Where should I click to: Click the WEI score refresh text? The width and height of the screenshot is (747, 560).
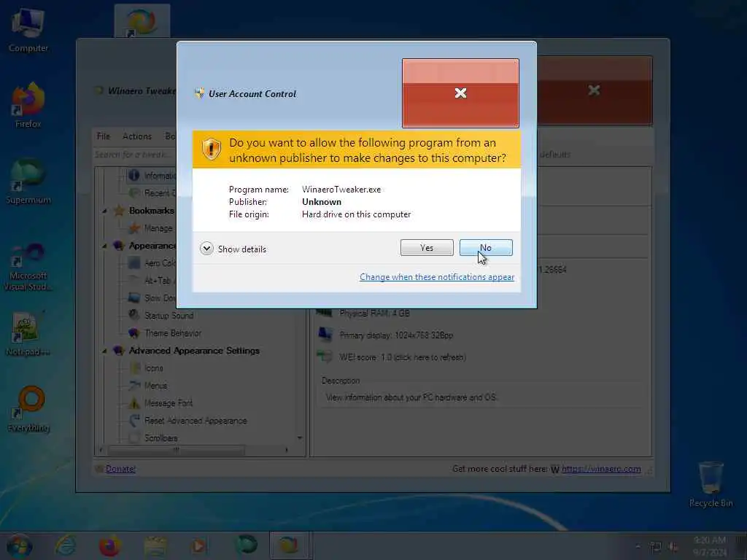pyautogui.click(x=403, y=357)
